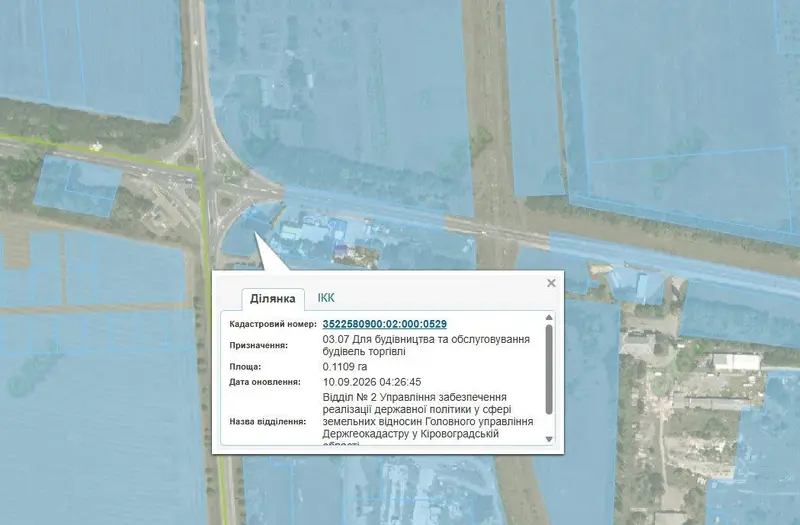Screen dimensions: 800x525
Task: Click the popup scrollbar down arrow
Action: (x=549, y=439)
